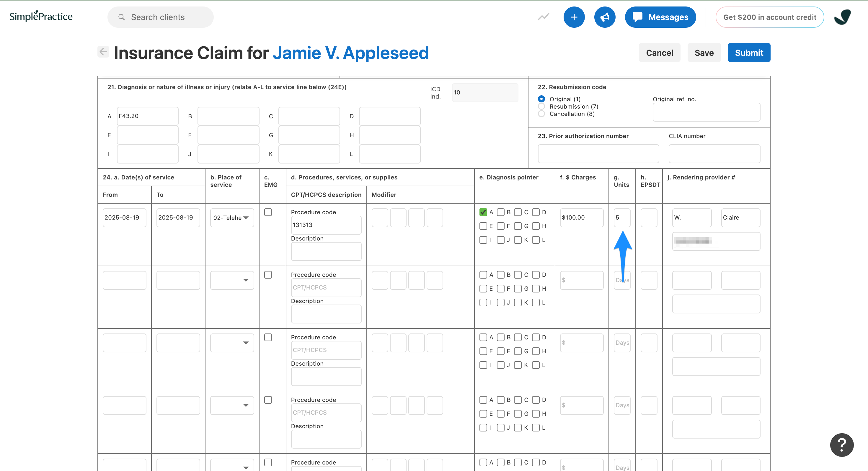Open the blue plus create button
Viewport: 868px width, 471px height.
(574, 17)
